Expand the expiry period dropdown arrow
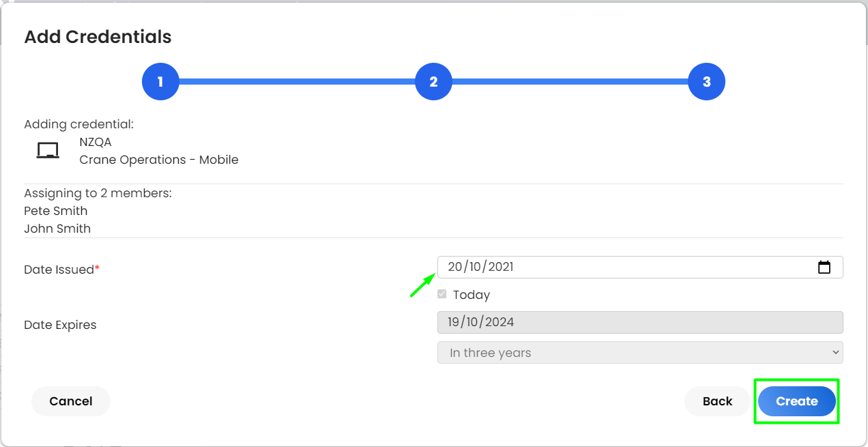The height and width of the screenshot is (447, 868). click(836, 353)
